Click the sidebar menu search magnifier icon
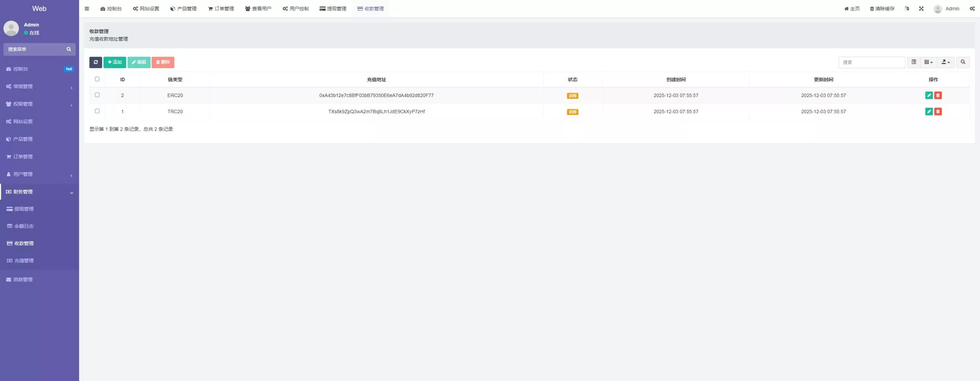Image resolution: width=980 pixels, height=381 pixels. click(69, 49)
